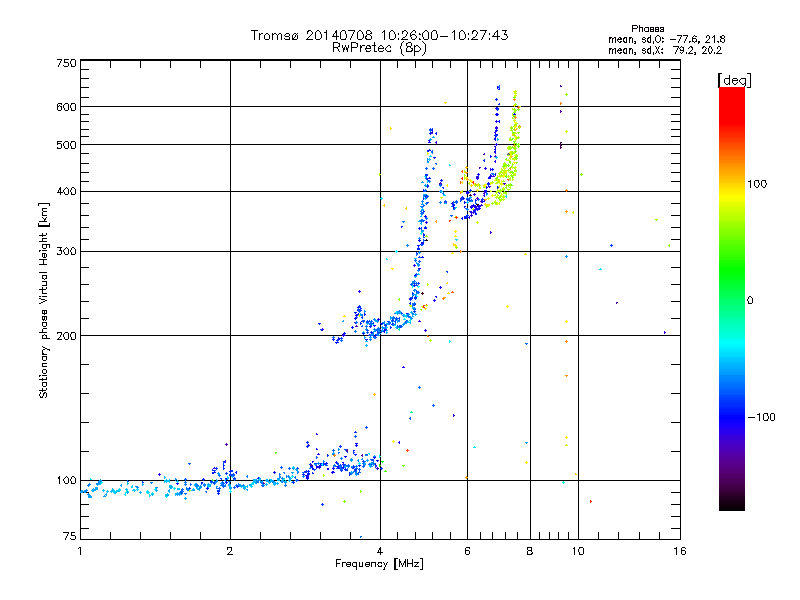Click the y-axis tick label '200'
This screenshot has width=800, height=600.
[x=66, y=336]
